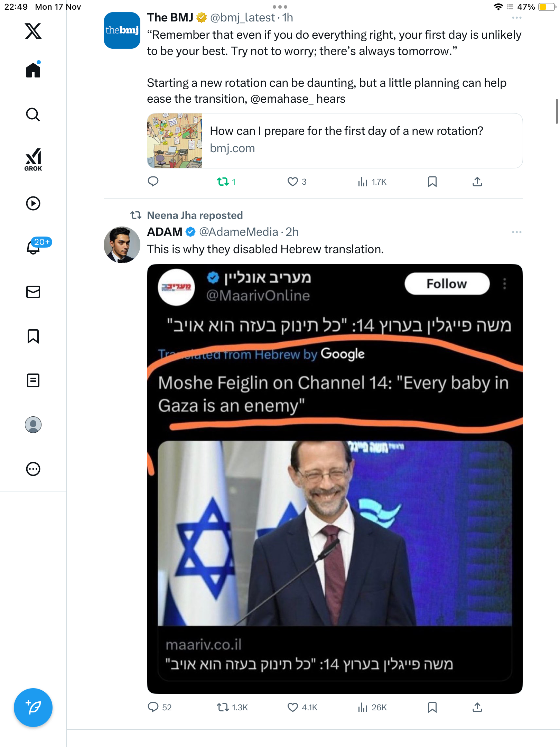Open more options for BMJ post
The width and height of the screenshot is (560, 747).
point(516,18)
